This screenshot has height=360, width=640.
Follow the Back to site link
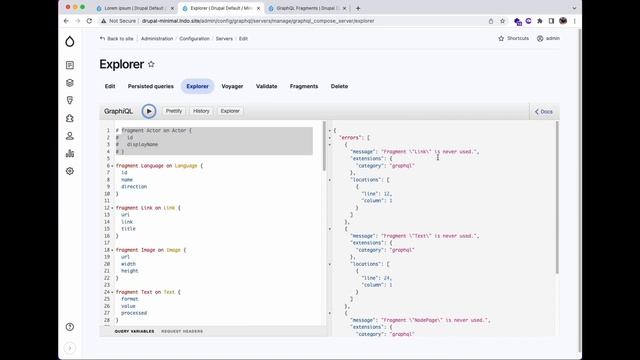[x=117, y=38]
